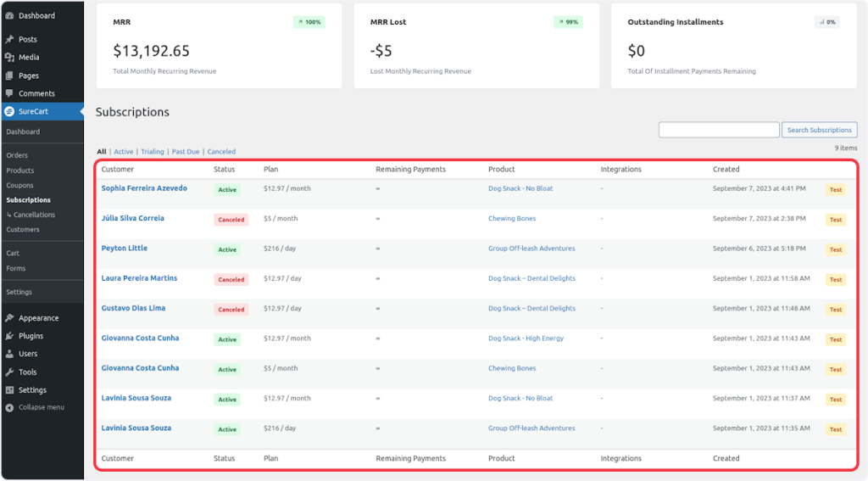
Task: Click the Pages icon in sidebar
Action: pos(9,76)
